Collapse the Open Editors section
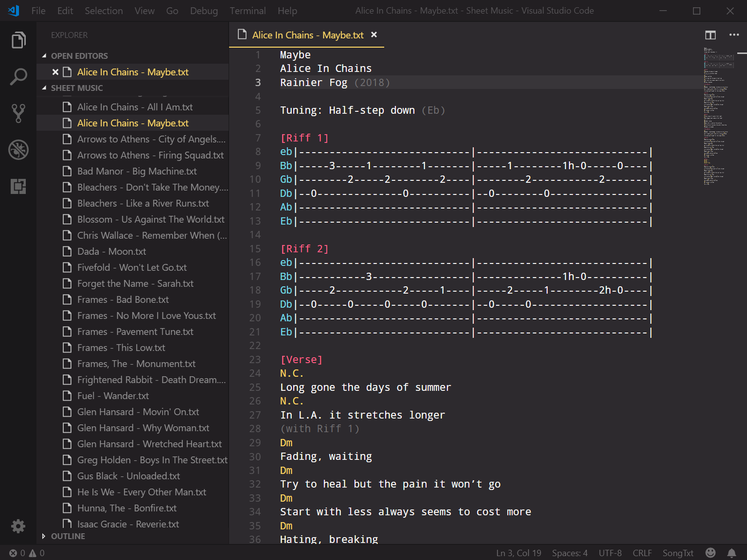This screenshot has height=560, width=747. [x=44, y=56]
